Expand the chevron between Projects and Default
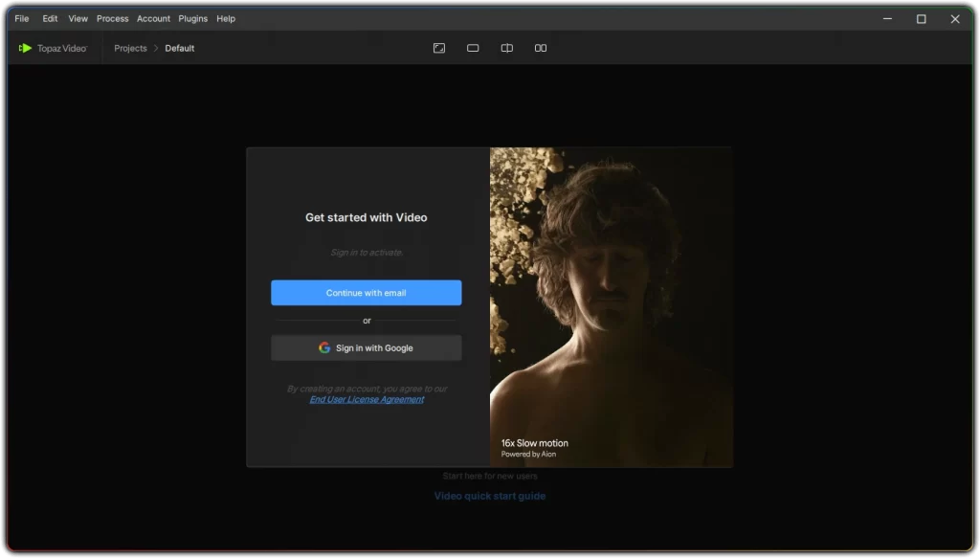This screenshot has width=980, height=558. pos(155,48)
